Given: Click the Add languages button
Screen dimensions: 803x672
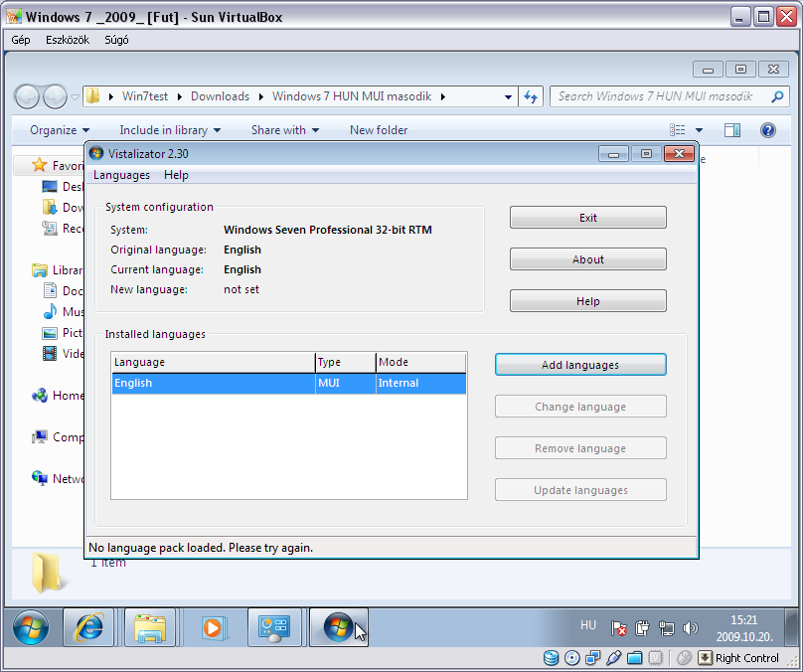Looking at the screenshot, I should point(580,365).
